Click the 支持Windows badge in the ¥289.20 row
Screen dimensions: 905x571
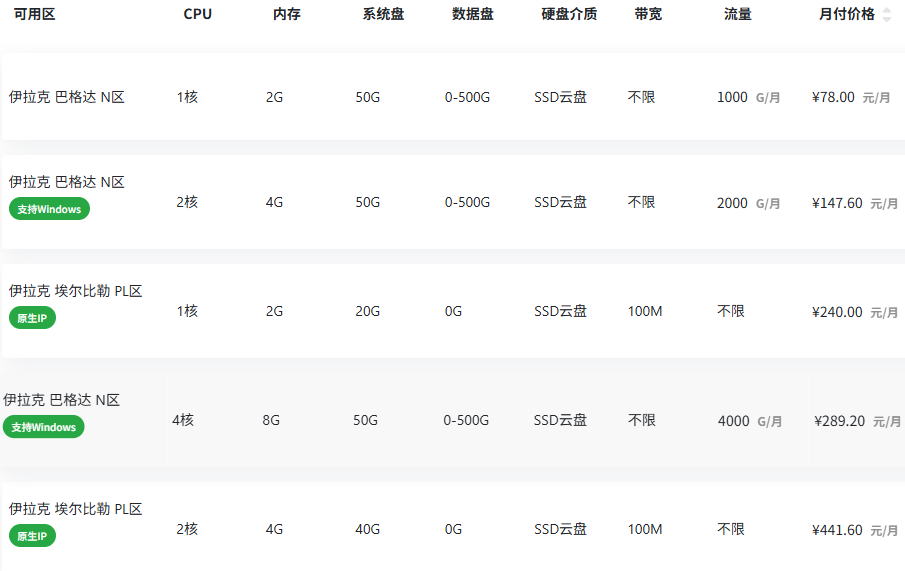(x=43, y=427)
